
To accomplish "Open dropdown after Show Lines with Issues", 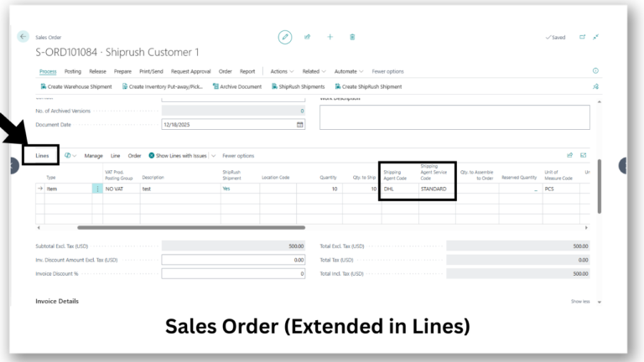I will click(x=213, y=156).
